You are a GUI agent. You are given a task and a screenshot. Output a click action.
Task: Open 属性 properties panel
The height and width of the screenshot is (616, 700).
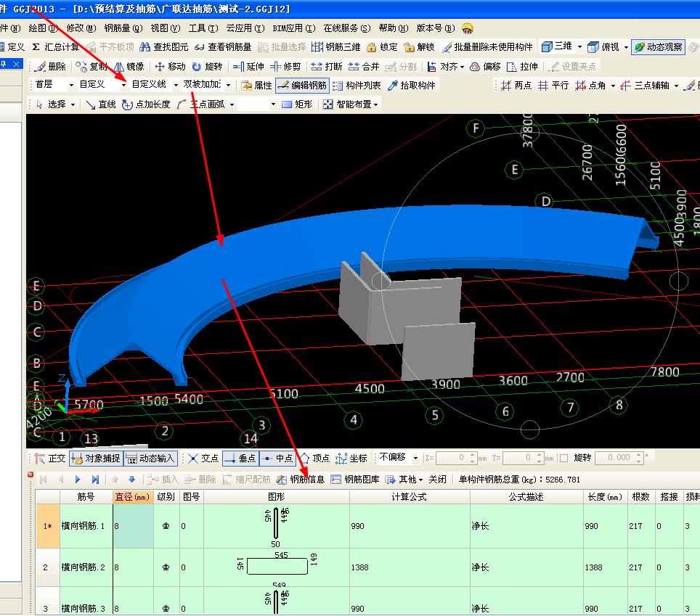coord(257,85)
